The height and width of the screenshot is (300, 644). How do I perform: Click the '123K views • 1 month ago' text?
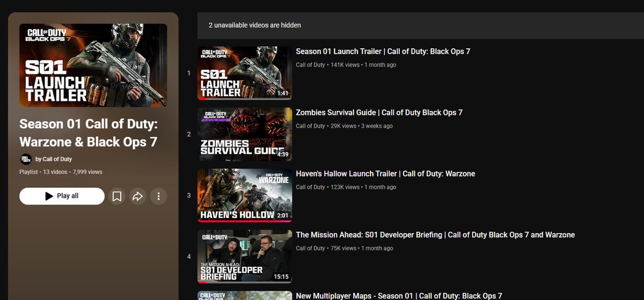(x=363, y=187)
